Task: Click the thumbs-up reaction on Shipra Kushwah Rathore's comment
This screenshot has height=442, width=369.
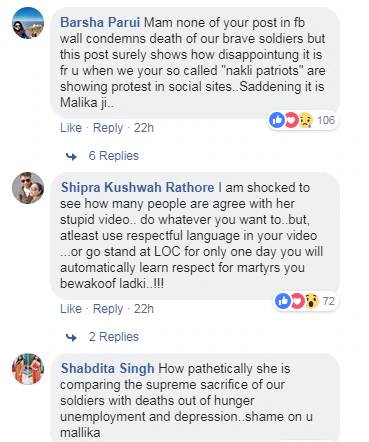Action: pyautogui.click(x=283, y=301)
